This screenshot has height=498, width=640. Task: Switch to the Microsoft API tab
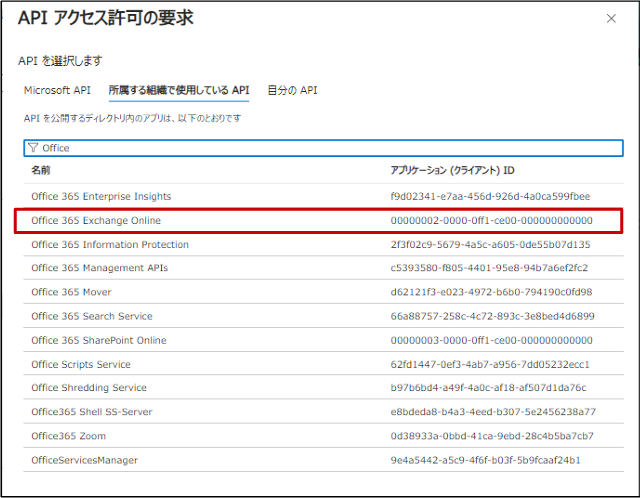[57, 90]
